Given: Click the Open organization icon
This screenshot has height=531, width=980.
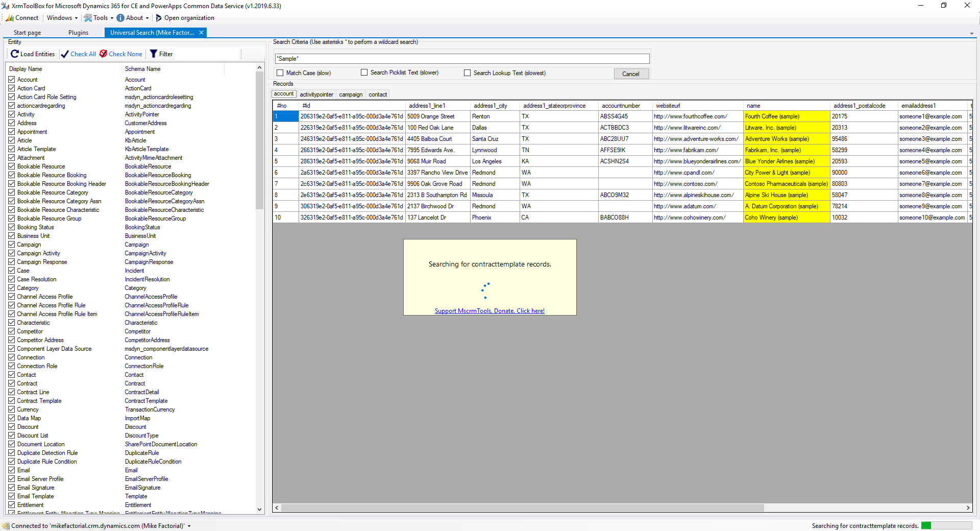Looking at the screenshot, I should pos(159,18).
